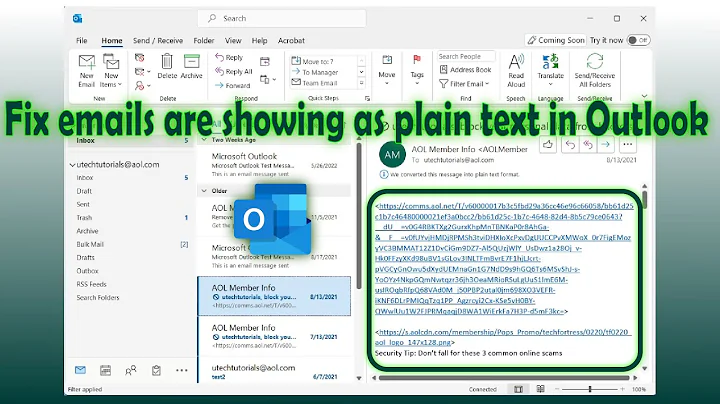Screen dimensions: 720x404
Task: Open the Bulk Mail folder
Action: [90, 244]
